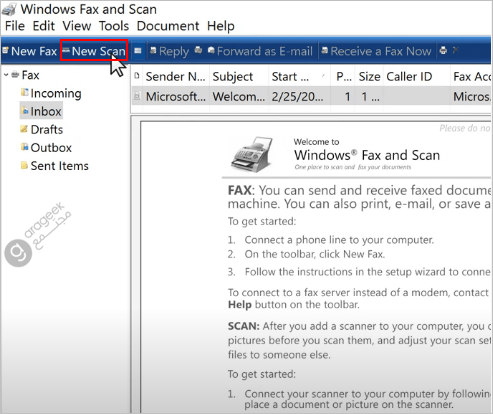Open the Document menu

[168, 26]
